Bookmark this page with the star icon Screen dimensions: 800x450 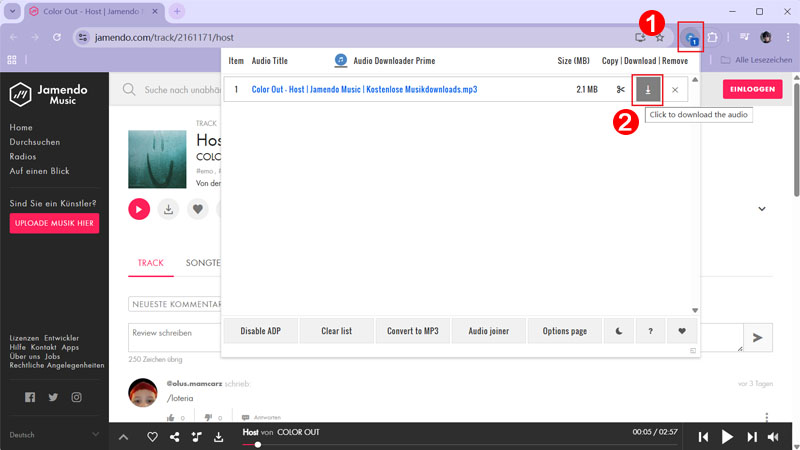(x=660, y=37)
